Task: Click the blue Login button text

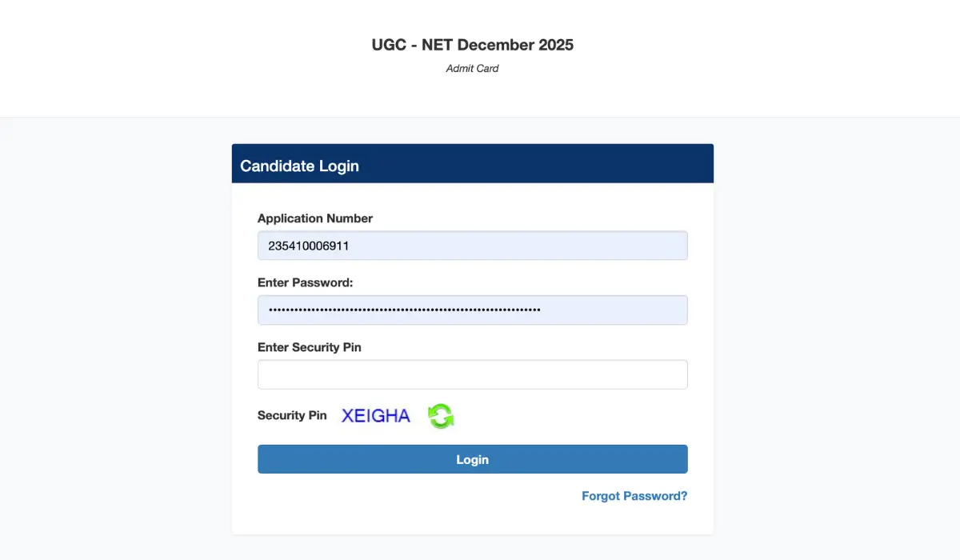Action: point(472,459)
